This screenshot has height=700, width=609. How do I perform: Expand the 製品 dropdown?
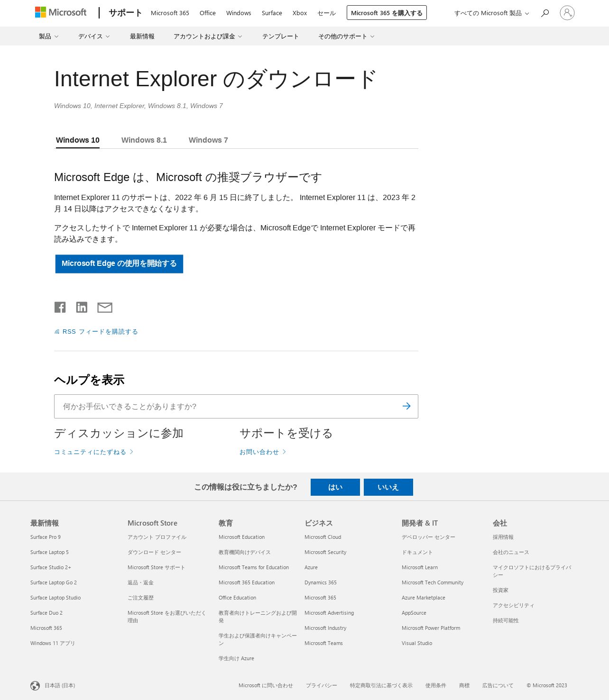[x=48, y=36]
